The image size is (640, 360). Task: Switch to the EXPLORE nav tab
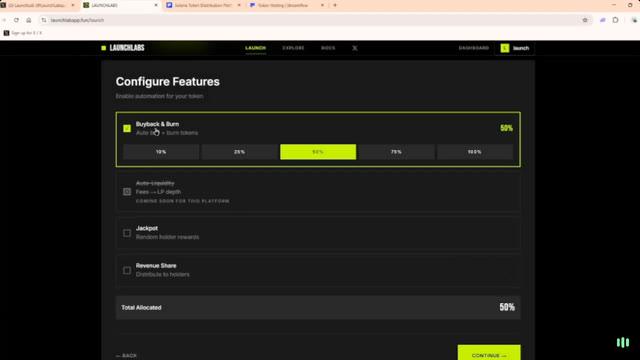coord(293,48)
